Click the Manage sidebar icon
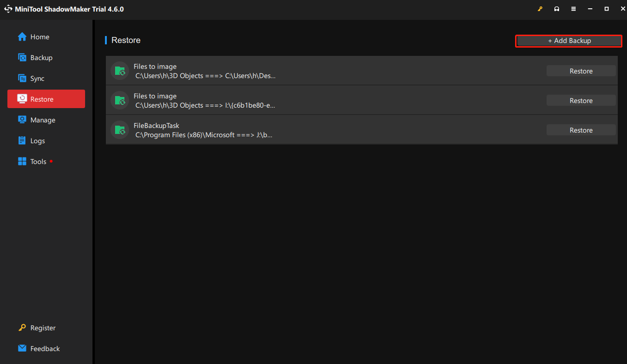This screenshot has width=627, height=364. tap(22, 120)
